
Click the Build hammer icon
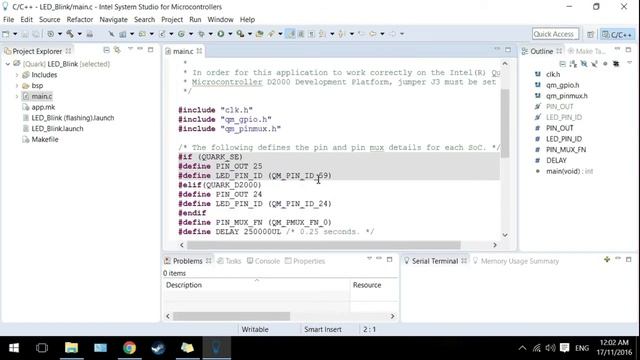click(x=70, y=34)
